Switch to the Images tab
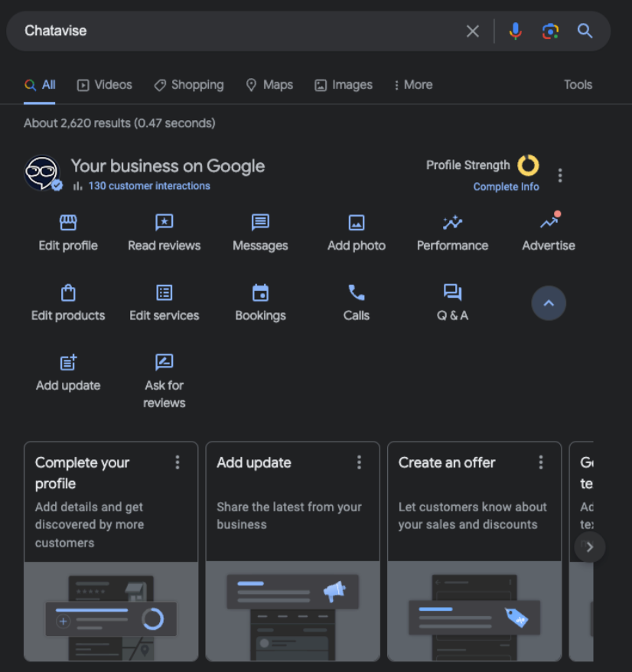The width and height of the screenshot is (632, 672). pos(344,85)
